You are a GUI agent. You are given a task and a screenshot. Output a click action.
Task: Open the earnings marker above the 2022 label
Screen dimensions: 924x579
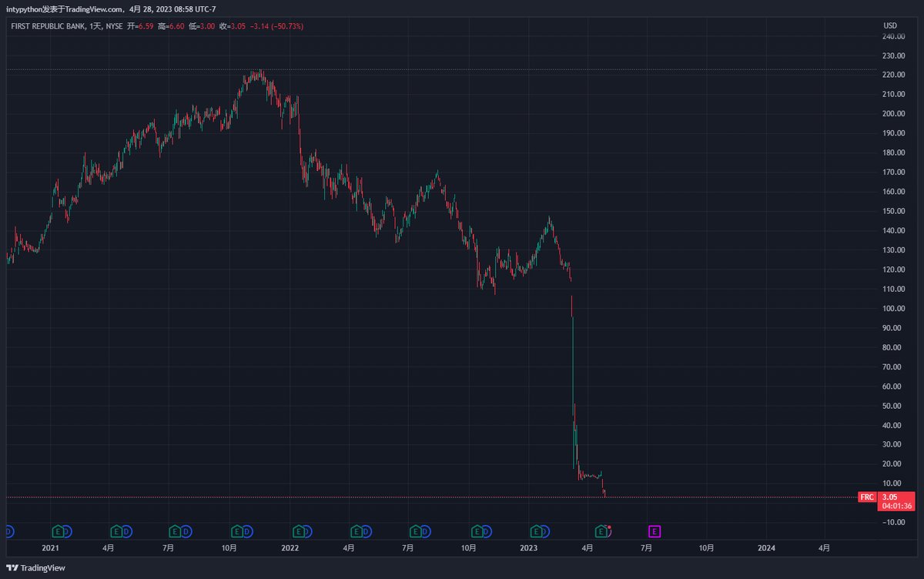pyautogui.click(x=298, y=531)
